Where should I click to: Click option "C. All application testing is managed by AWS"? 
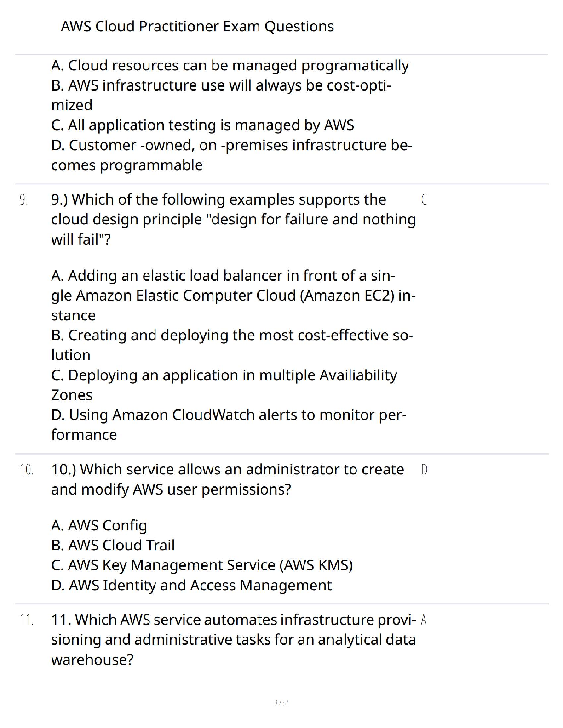pos(202,125)
